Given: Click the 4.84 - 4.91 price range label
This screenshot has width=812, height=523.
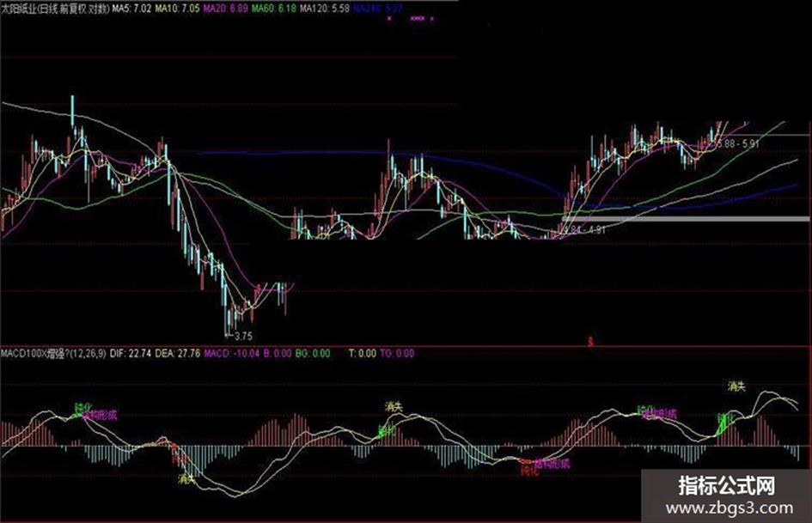Looking at the screenshot, I should click(x=584, y=229).
